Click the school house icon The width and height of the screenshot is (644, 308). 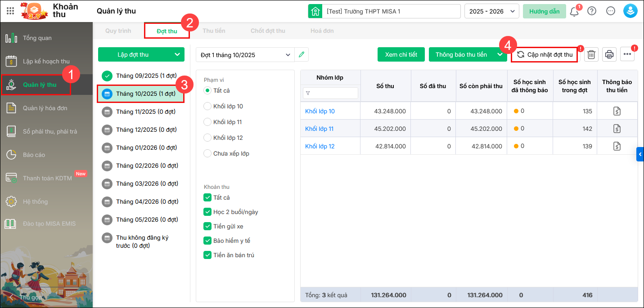pyautogui.click(x=315, y=11)
